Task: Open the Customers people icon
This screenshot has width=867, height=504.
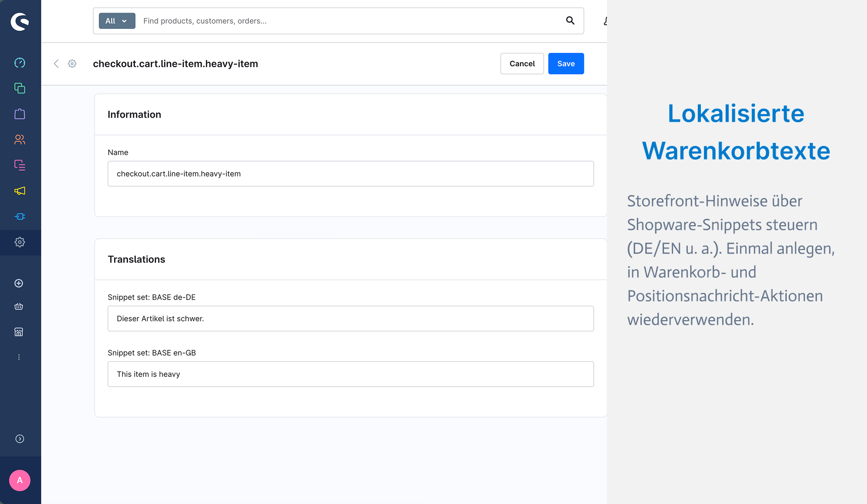Action: (20, 139)
